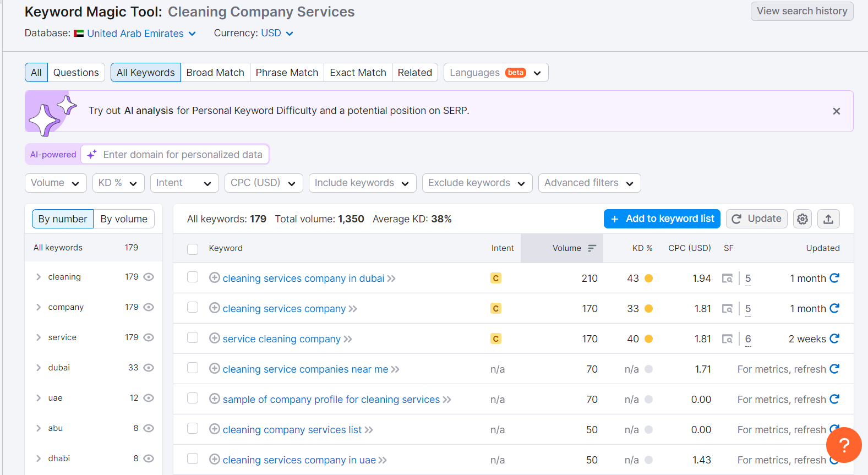
Task: Tick checkbox for 'cleaning services company in uae'
Action: [193, 458]
